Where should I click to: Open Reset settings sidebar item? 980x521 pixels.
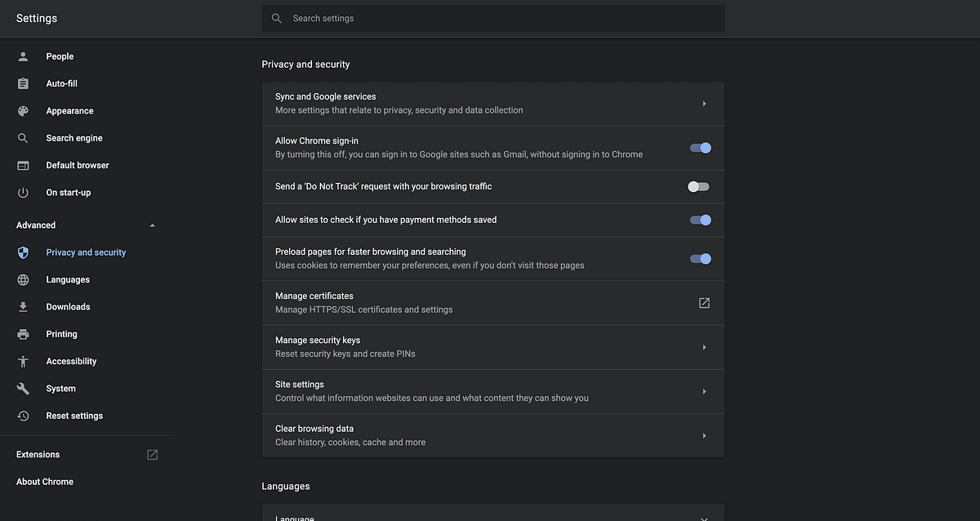[x=74, y=416]
